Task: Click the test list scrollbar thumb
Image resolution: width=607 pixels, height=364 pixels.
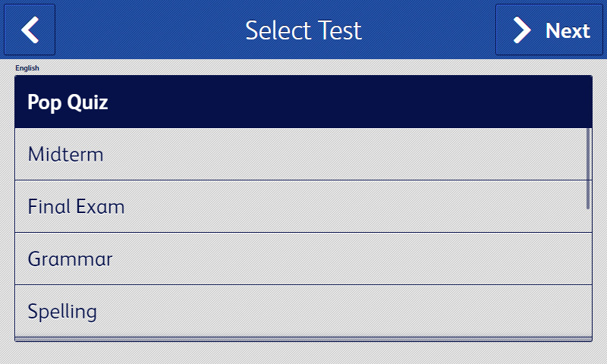Action: tap(588, 168)
